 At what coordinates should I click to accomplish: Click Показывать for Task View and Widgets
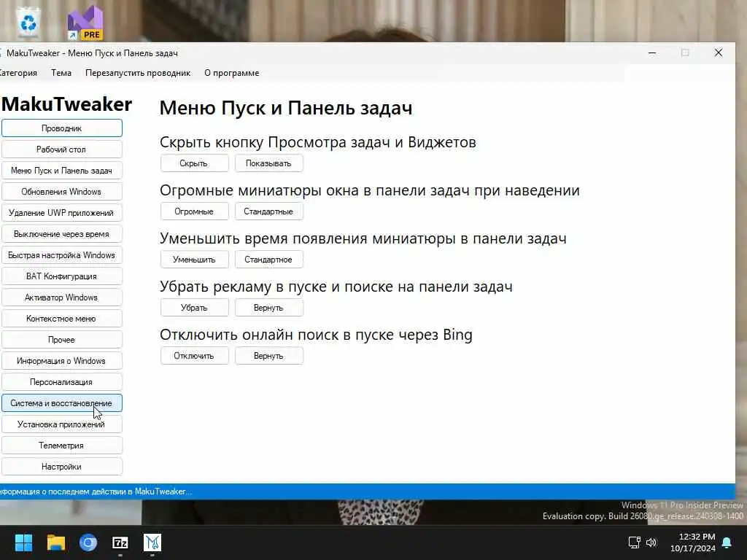pyautogui.click(x=268, y=163)
